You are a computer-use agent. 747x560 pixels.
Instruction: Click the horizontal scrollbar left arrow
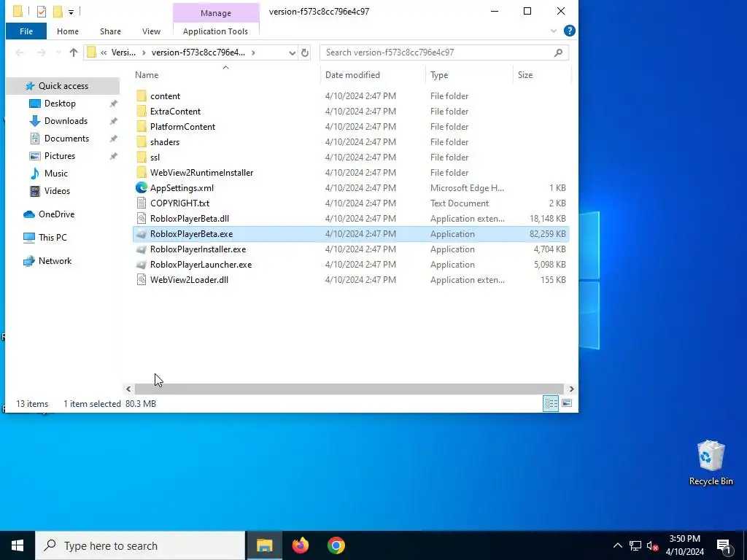point(128,389)
